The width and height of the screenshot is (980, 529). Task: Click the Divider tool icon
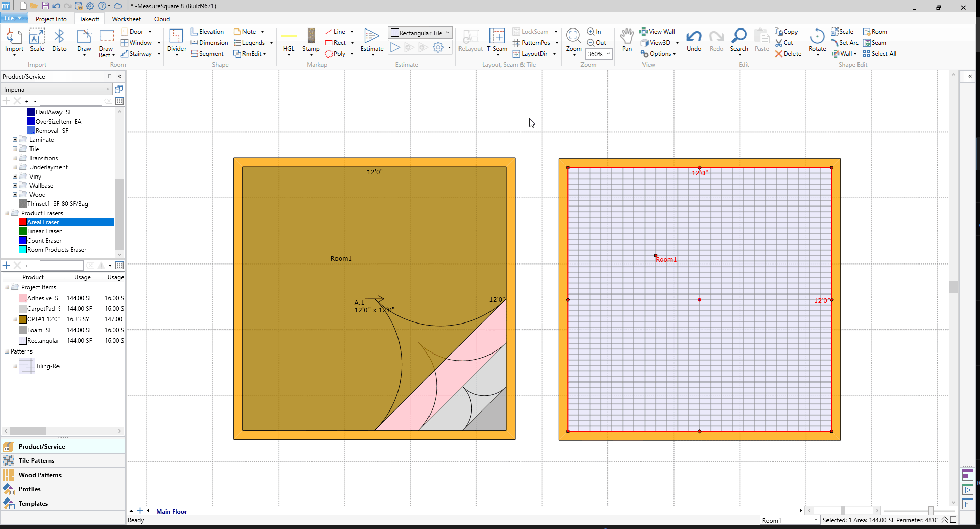[x=176, y=41]
